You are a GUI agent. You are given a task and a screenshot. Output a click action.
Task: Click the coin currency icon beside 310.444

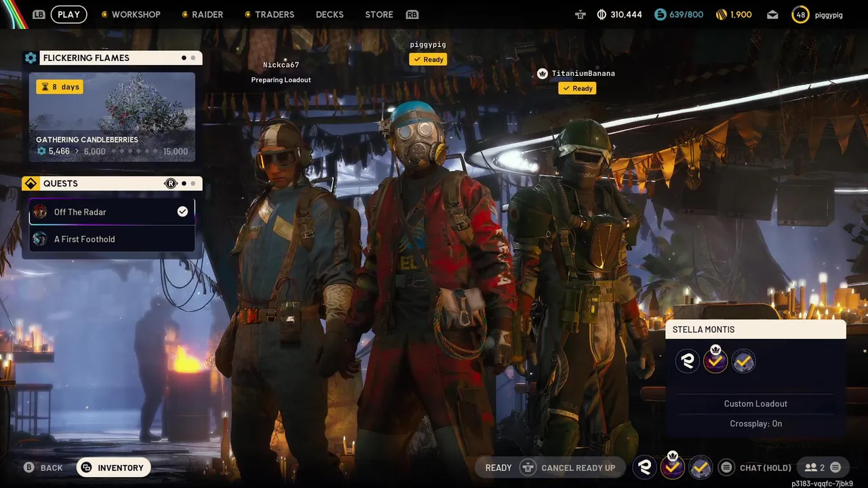click(601, 14)
